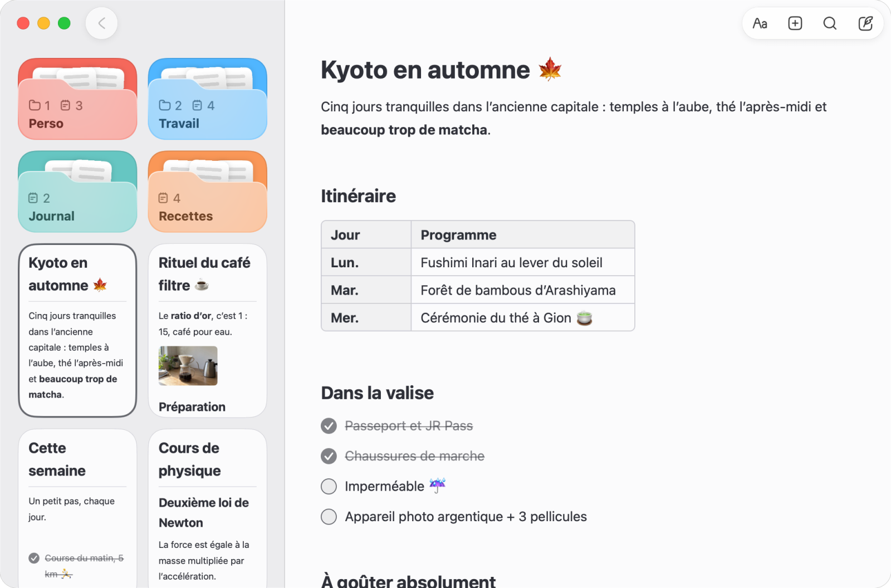Viewport: 891px width, 588px height.
Task: Open the Rituel du café filtre note
Action: (208, 330)
